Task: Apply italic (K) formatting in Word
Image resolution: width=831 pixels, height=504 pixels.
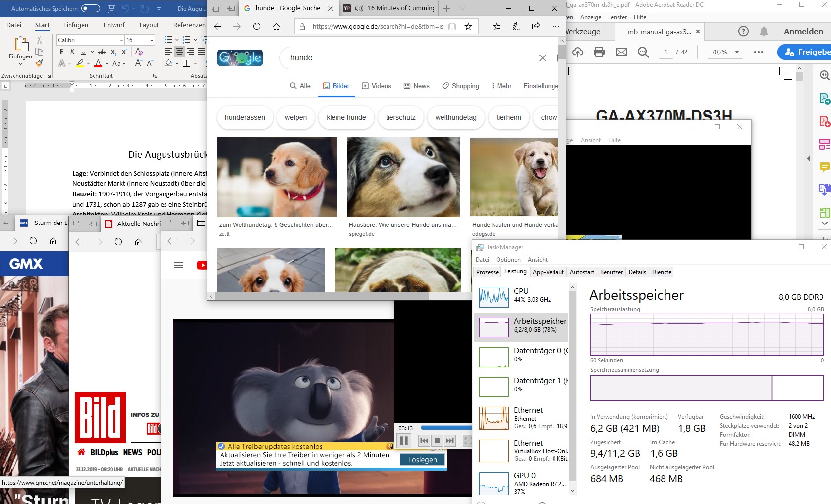Action: coord(72,52)
